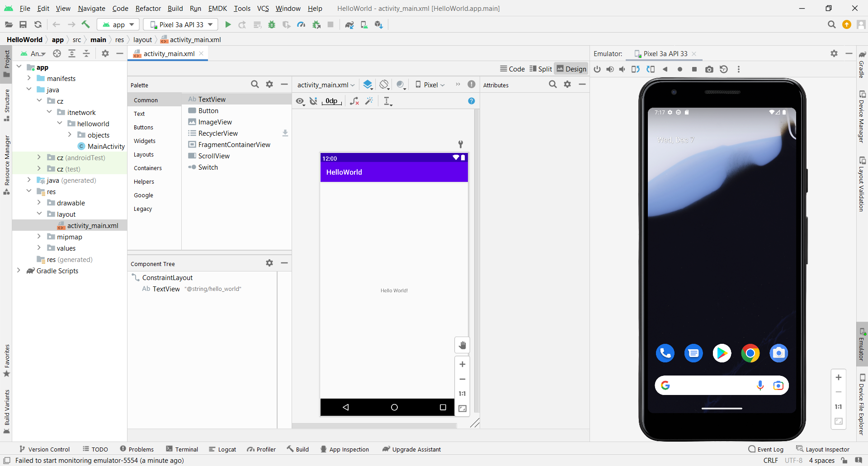The image size is (868, 466).
Task: Open the VCS menu
Action: click(x=263, y=8)
